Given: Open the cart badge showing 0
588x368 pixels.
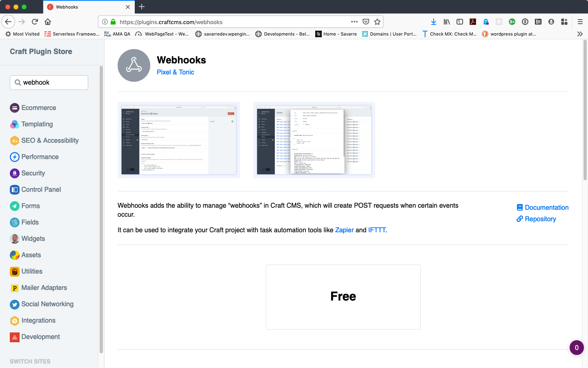Looking at the screenshot, I should click(577, 348).
